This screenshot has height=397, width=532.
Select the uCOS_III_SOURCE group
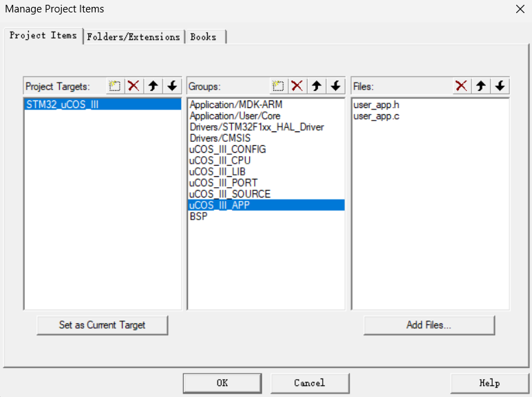pyautogui.click(x=266, y=194)
